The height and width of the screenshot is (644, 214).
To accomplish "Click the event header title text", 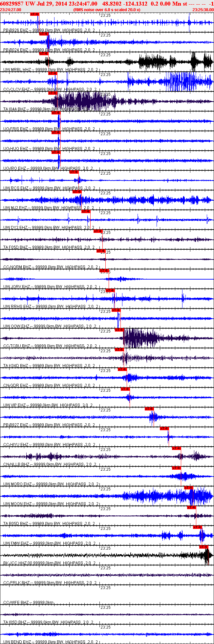I will 107,3.
